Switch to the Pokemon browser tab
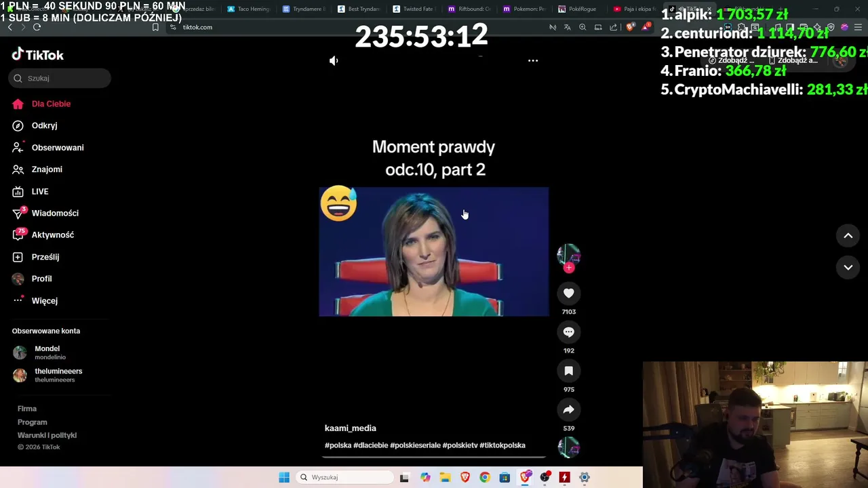The image size is (868, 488). (x=524, y=9)
